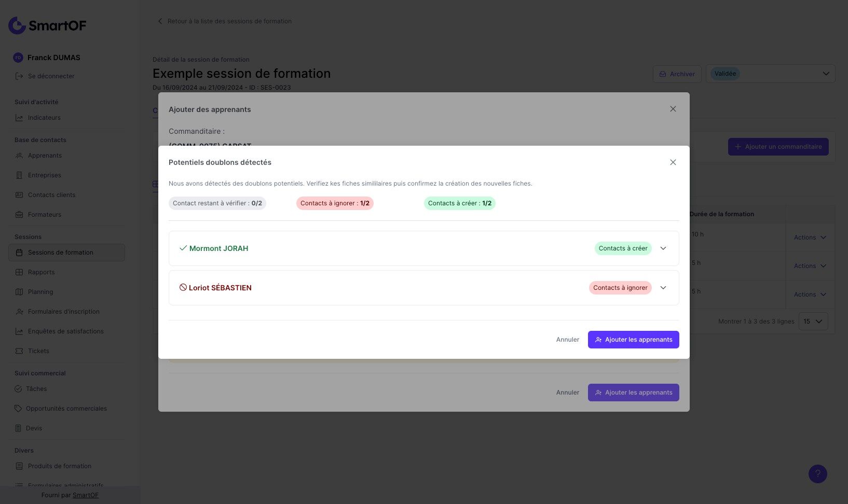Open the Validée status dropdown

click(771, 74)
